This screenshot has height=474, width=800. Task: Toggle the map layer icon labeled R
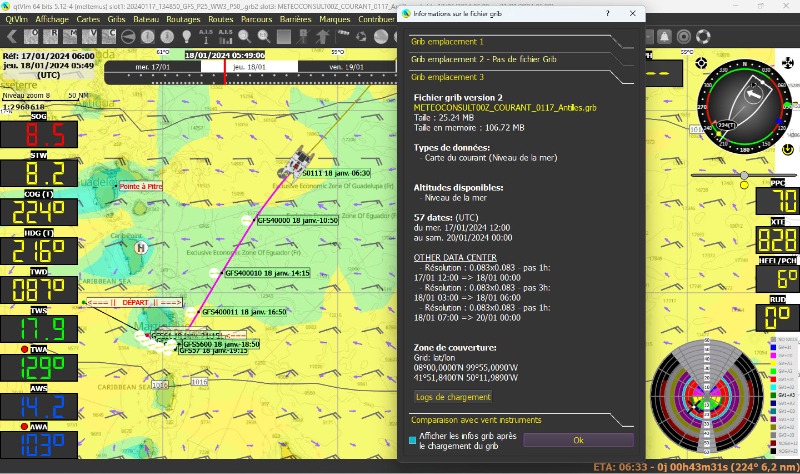pos(51,36)
